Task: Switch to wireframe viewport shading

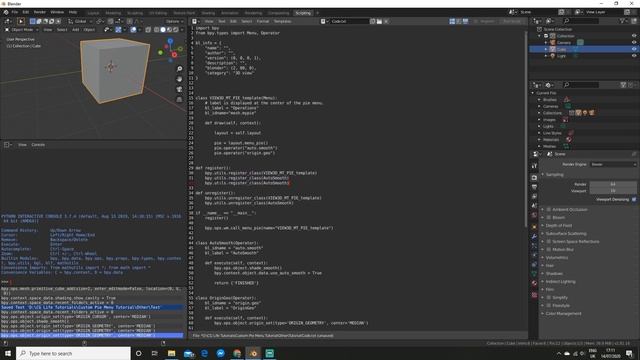Action: pos(156,29)
